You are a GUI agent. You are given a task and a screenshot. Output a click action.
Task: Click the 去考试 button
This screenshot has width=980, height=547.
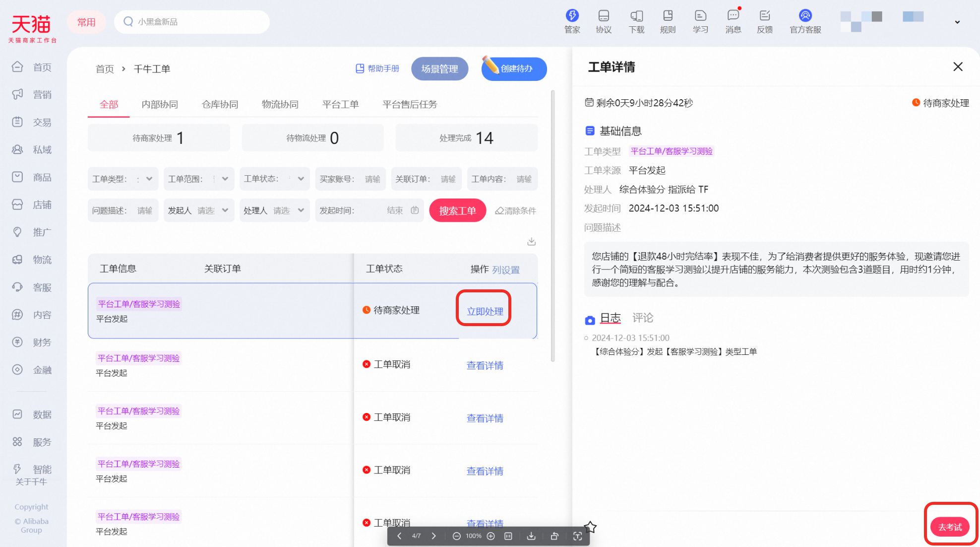pyautogui.click(x=950, y=527)
